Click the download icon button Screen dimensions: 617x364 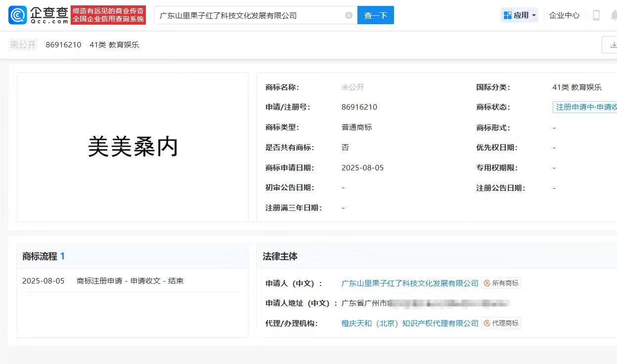click(x=612, y=45)
